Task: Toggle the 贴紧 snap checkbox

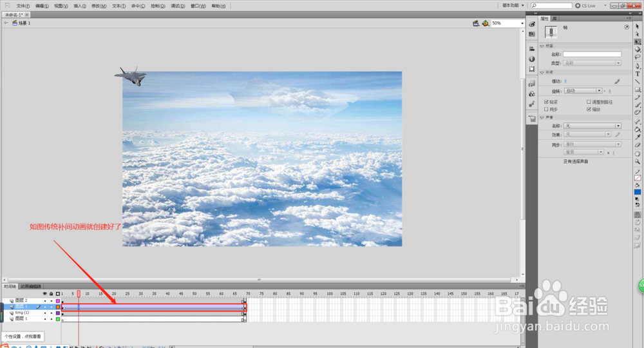Action: pos(546,101)
